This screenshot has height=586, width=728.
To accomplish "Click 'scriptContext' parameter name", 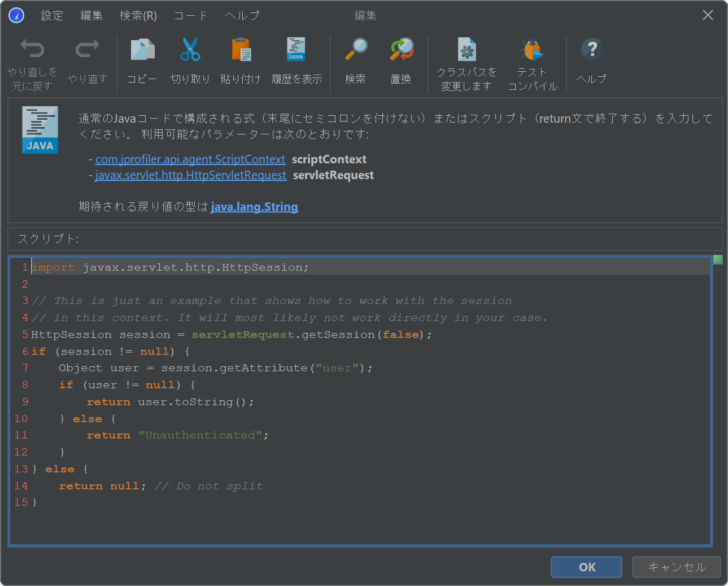I will [x=329, y=159].
